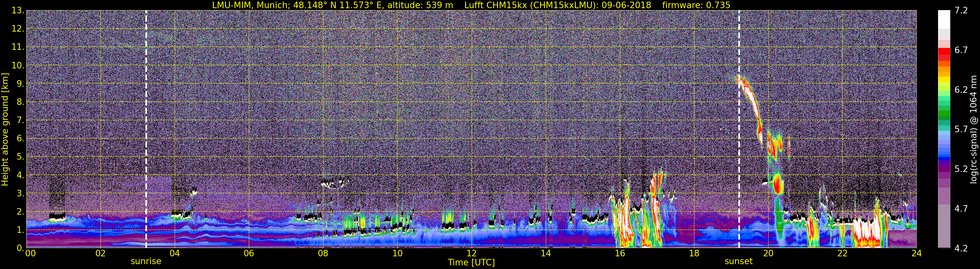The width and height of the screenshot is (980, 269).
Task: Click the y-axis tick label '1.'
Action: [x=20, y=230]
